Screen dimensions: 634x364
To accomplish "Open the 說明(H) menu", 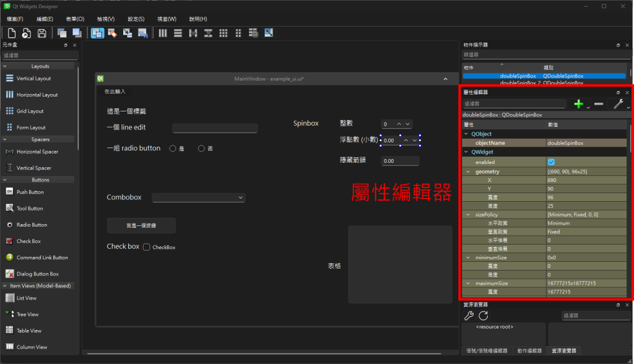I will [x=198, y=19].
